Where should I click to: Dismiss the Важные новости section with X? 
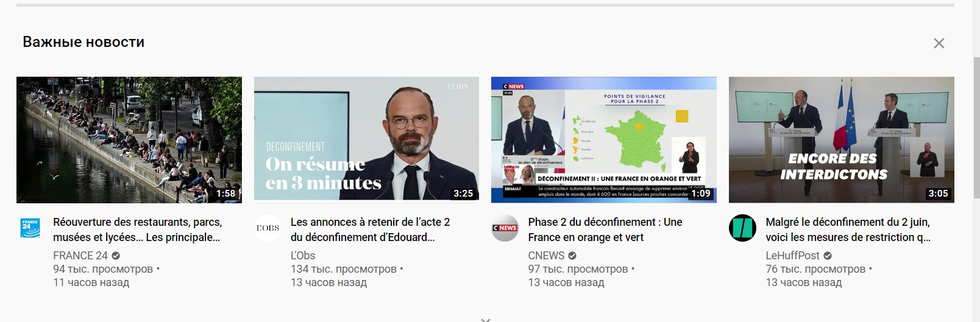[x=939, y=43]
